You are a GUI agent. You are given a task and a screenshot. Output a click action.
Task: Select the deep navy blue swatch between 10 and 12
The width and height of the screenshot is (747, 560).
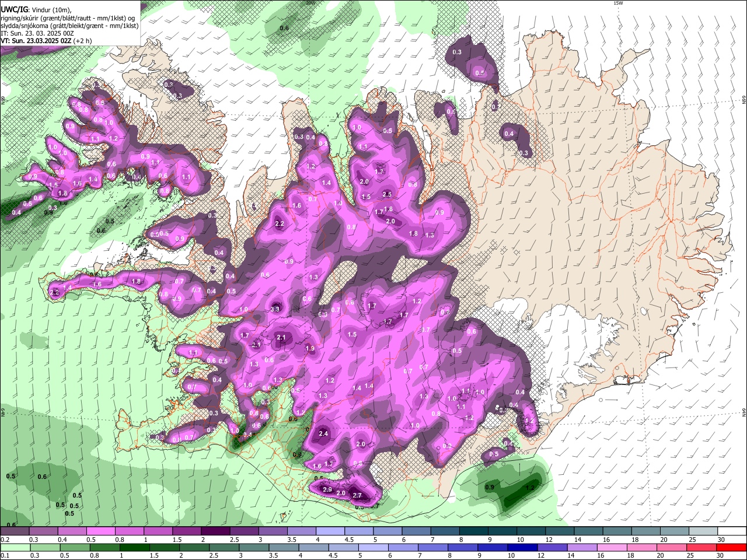(522, 547)
